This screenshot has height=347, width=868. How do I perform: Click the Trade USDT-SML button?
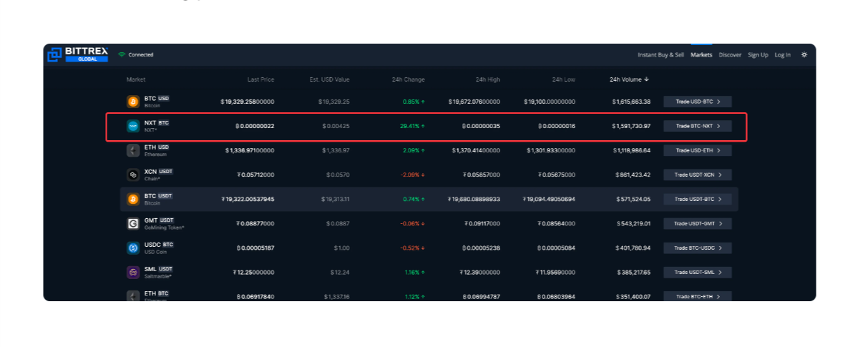click(698, 273)
